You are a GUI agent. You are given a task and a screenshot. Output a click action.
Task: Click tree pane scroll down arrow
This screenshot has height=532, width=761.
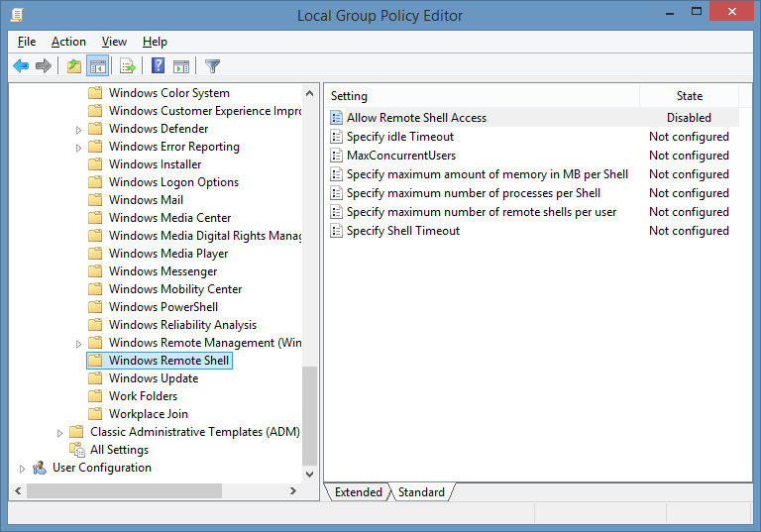click(309, 475)
